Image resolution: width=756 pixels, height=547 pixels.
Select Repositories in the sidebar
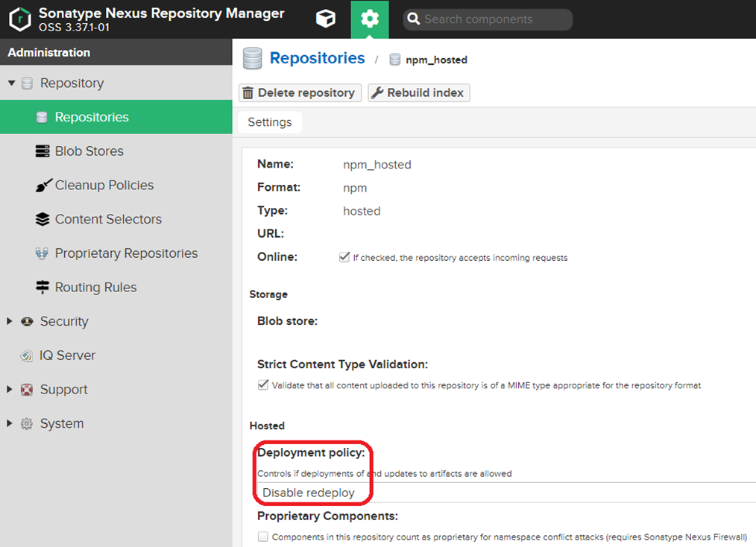point(116,117)
